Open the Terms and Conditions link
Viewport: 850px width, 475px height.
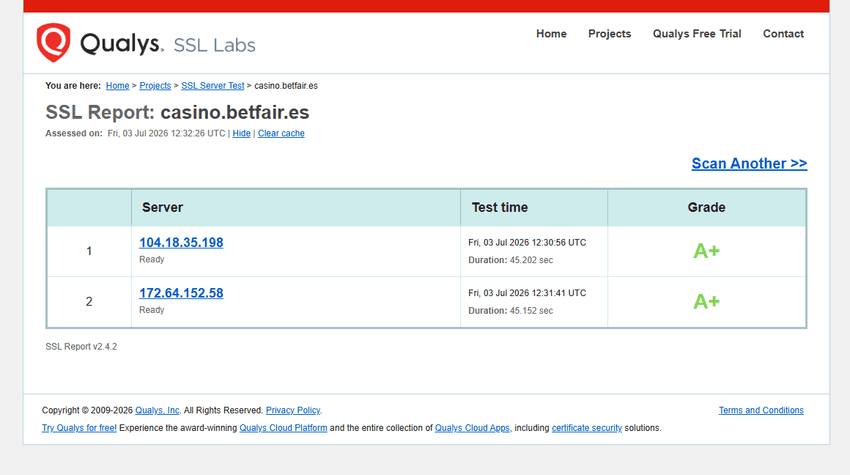pyautogui.click(x=761, y=410)
